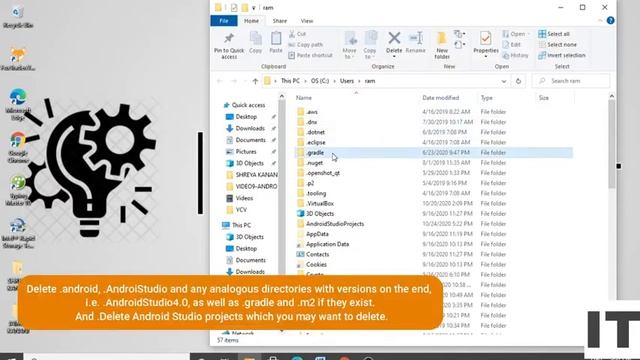Open the Copy to dropdown
Viewport: 640px width, 360px height.
pos(370,45)
